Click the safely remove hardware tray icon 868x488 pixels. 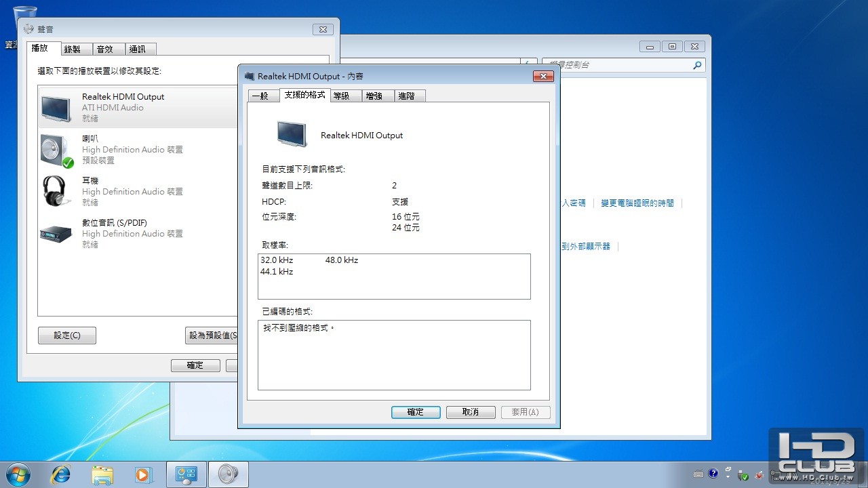pyautogui.click(x=743, y=475)
